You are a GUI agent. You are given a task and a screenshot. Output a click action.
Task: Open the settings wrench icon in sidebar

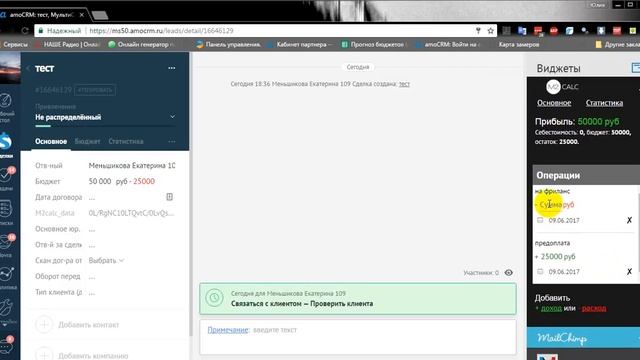[x=7, y=307]
